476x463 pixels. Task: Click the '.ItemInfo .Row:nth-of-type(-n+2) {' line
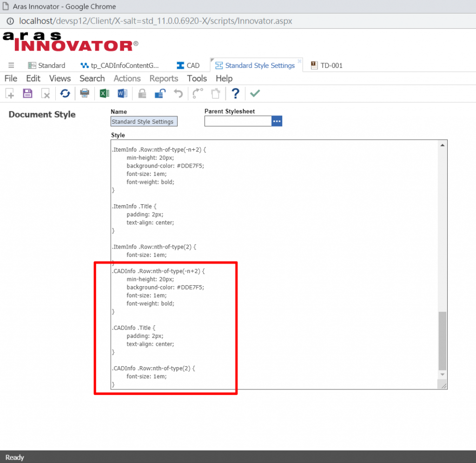(159, 149)
